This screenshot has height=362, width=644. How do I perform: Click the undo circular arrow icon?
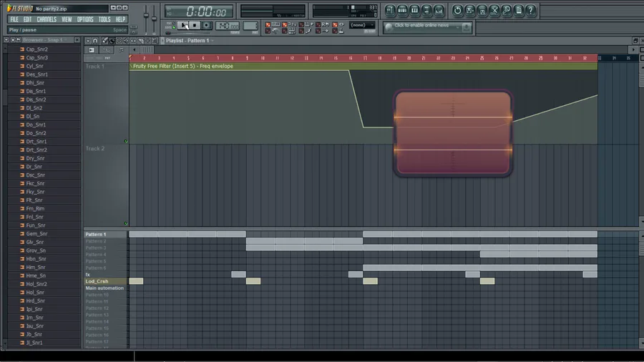coord(457,10)
